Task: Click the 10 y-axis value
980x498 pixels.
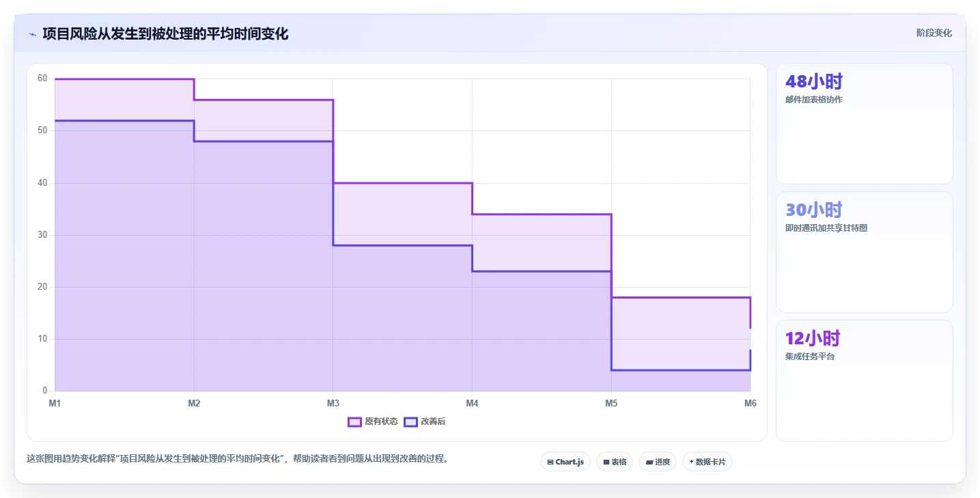Action: pos(42,339)
